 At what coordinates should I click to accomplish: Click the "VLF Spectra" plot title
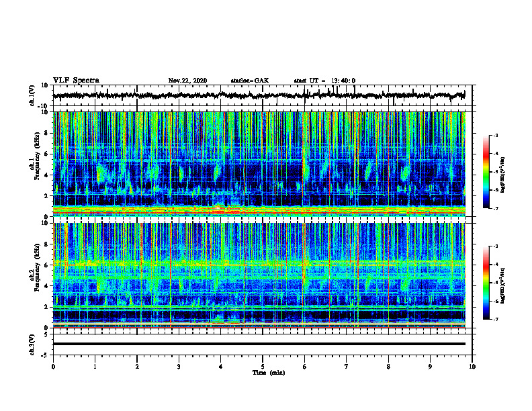coord(76,81)
